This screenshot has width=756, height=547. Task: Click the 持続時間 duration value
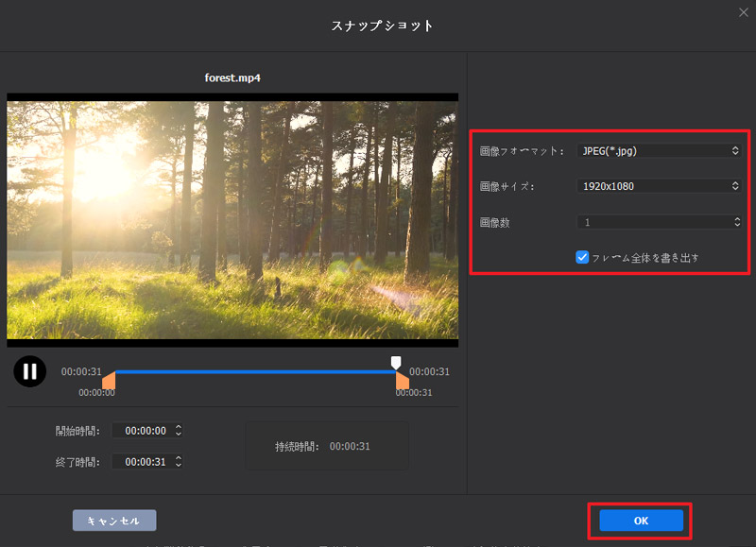pos(350,446)
